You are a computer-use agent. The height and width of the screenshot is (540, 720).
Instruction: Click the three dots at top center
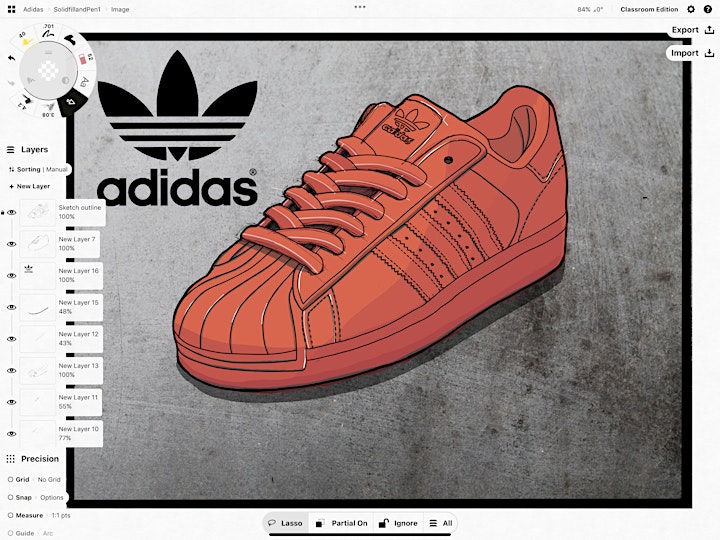tap(360, 7)
